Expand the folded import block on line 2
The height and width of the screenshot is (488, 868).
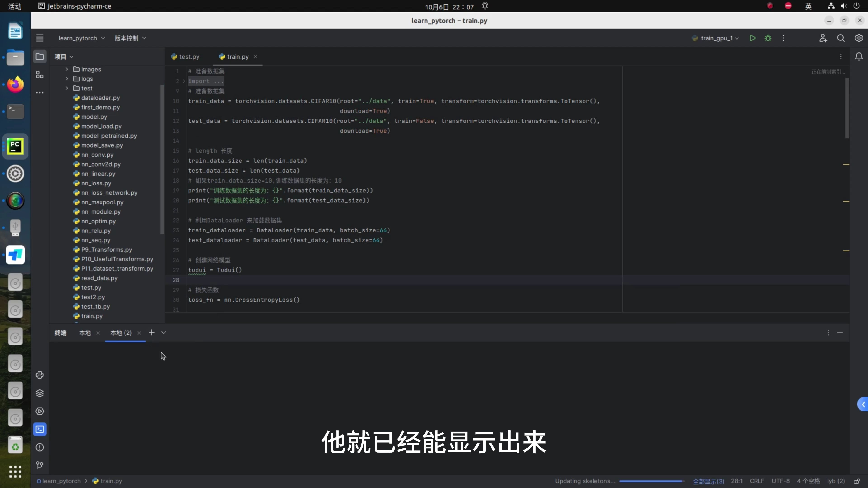[x=184, y=81]
